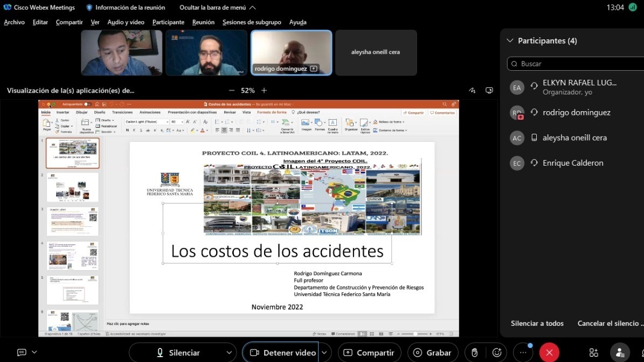Open Relleno de forma dropdown
644x362 pixels.
(x=389, y=122)
